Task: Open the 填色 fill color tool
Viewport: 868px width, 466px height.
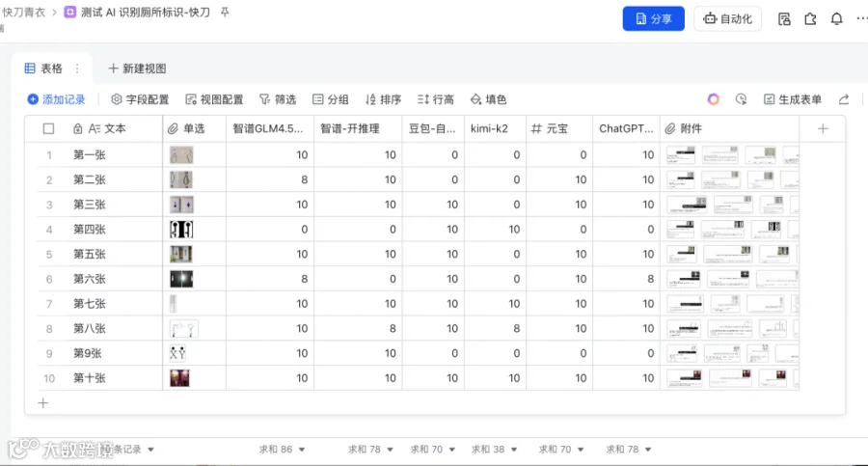Action: 488,99
